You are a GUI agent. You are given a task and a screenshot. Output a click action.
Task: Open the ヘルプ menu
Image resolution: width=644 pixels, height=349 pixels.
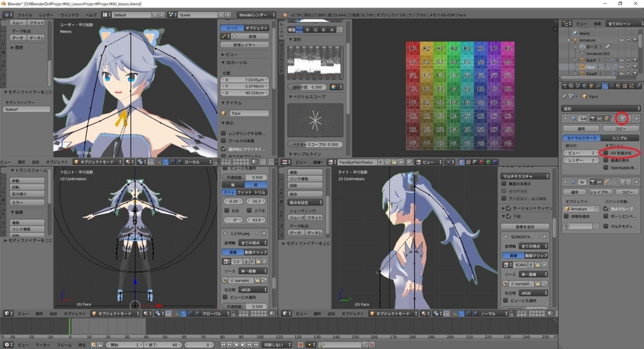pos(91,15)
